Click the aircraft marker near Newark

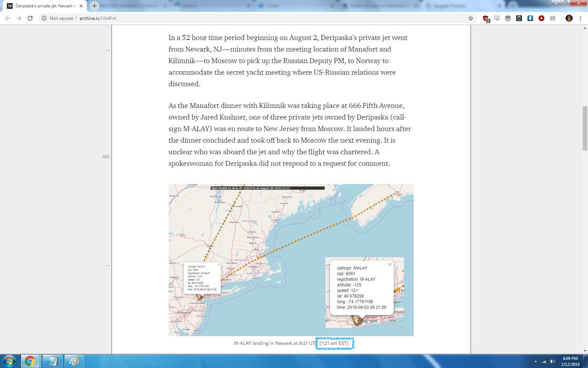[199, 296]
